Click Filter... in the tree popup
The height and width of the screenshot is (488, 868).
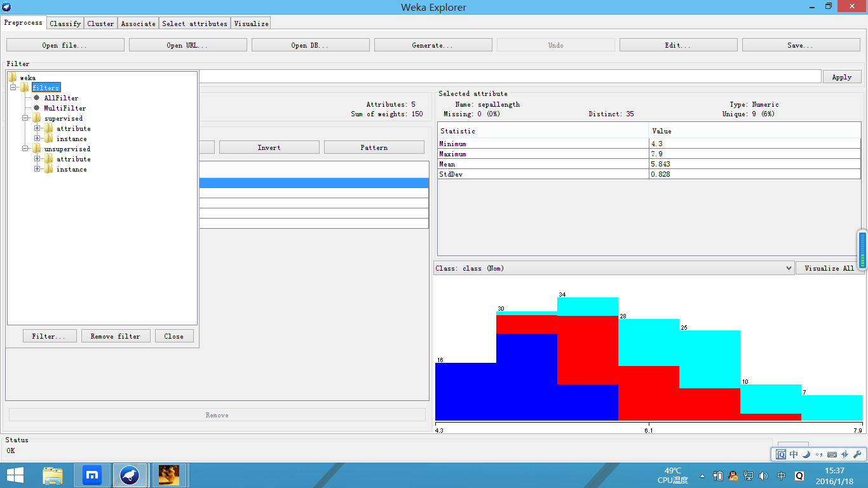(50, 336)
